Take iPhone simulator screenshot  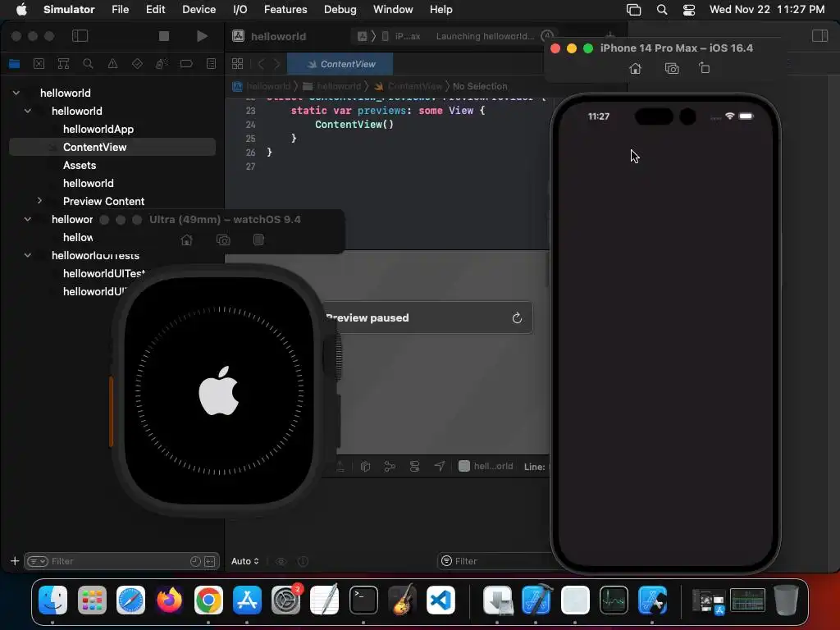pos(672,69)
